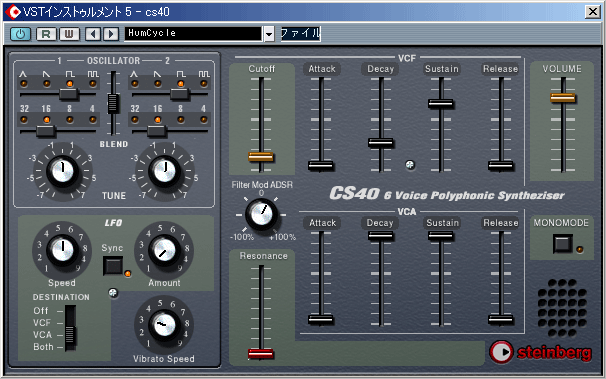The image size is (606, 379).
Task: Click the LFO DESTINATION switch
Action: pyautogui.click(x=70, y=328)
